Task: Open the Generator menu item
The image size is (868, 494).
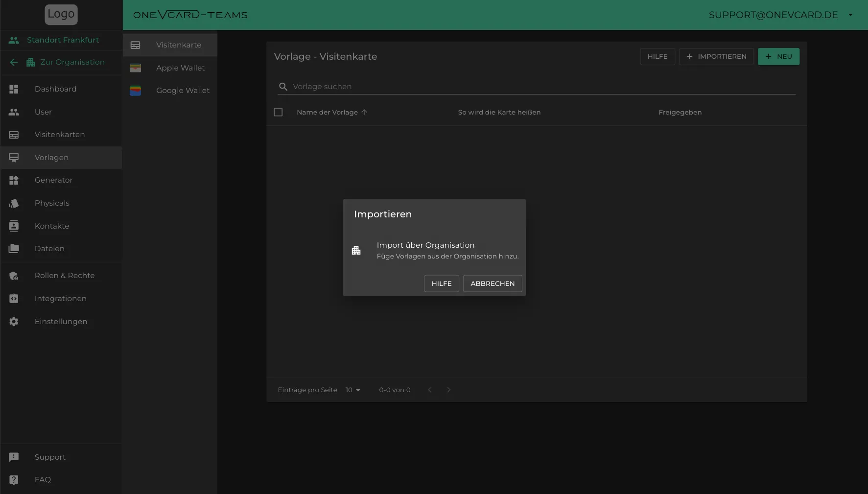Action: pyautogui.click(x=61, y=180)
